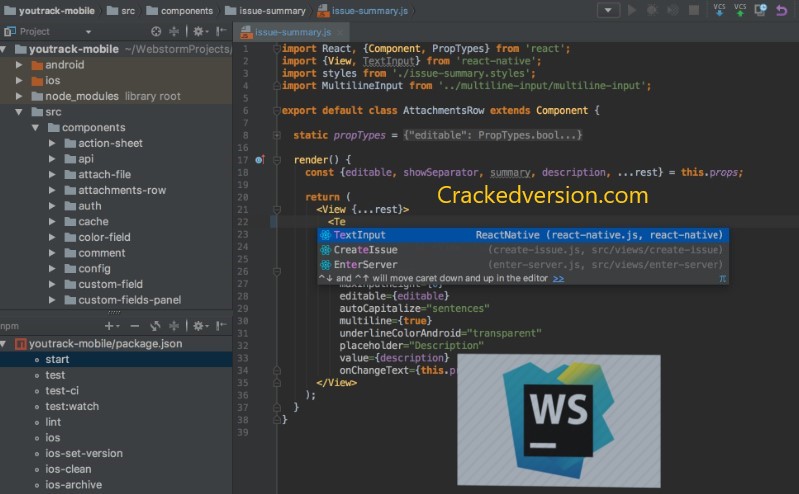Click the purple undo/revert arrow icon
Viewport: 799px width, 494px height.
pos(782,10)
